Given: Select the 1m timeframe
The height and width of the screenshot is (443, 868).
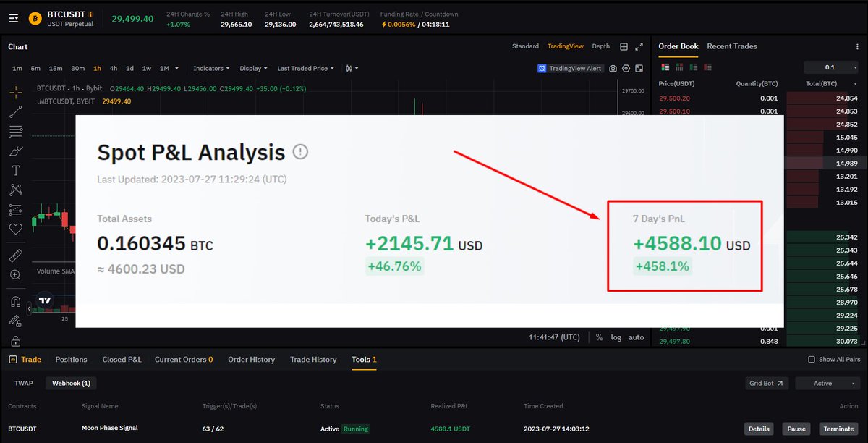Looking at the screenshot, I should (17, 68).
